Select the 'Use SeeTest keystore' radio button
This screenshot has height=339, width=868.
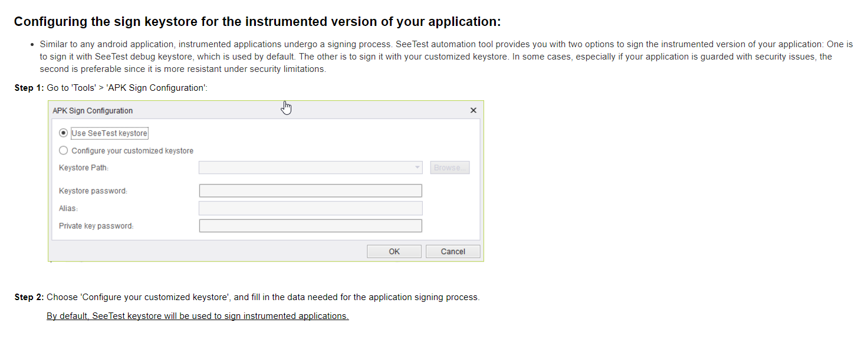pyautogui.click(x=64, y=133)
